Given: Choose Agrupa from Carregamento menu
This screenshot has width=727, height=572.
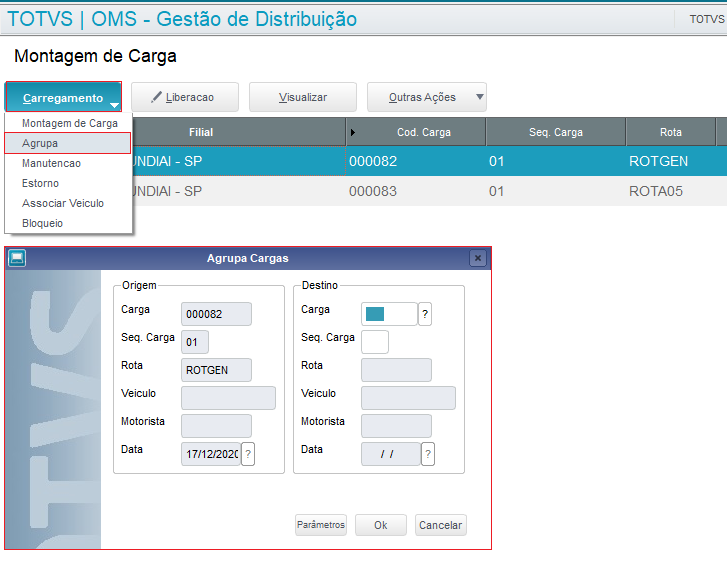Looking at the screenshot, I should coord(68,143).
